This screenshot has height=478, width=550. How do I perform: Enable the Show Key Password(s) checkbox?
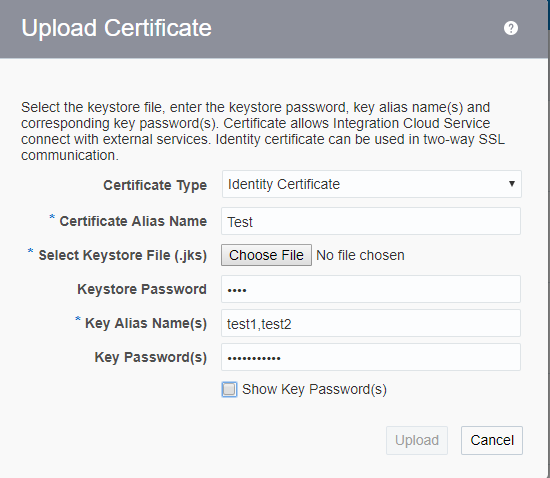point(229,389)
